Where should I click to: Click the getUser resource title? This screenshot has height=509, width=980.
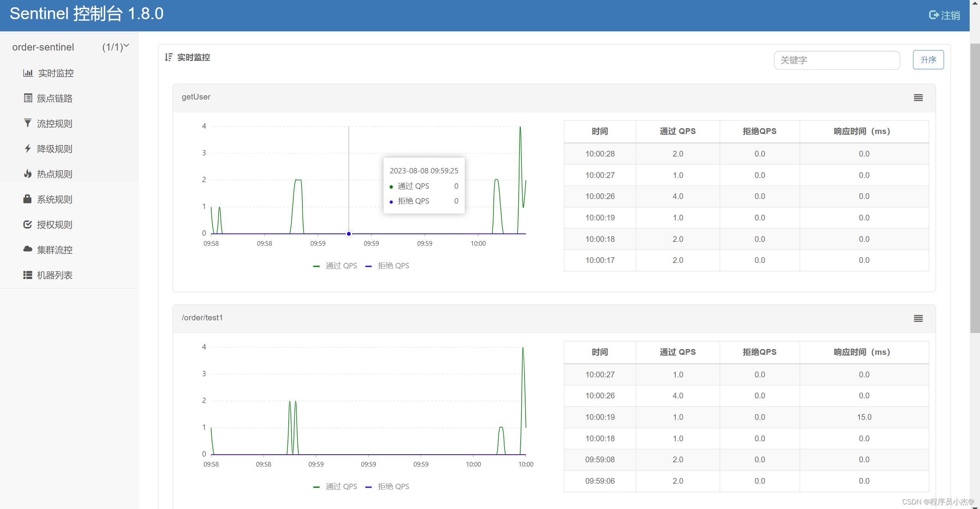196,97
